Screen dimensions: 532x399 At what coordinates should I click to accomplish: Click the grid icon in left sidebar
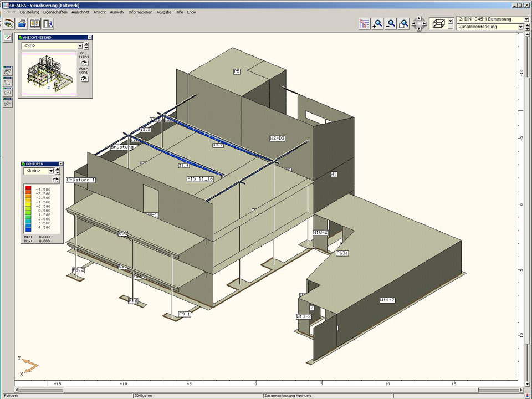click(8, 71)
